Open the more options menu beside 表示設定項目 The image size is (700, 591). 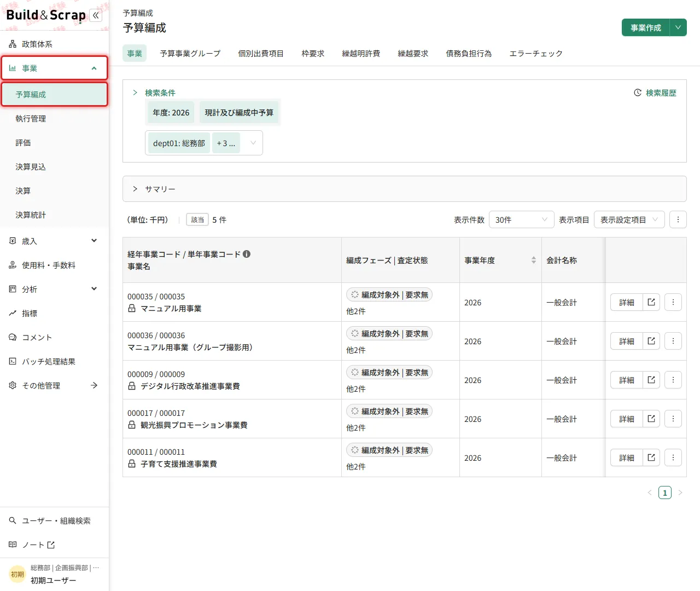tap(678, 220)
